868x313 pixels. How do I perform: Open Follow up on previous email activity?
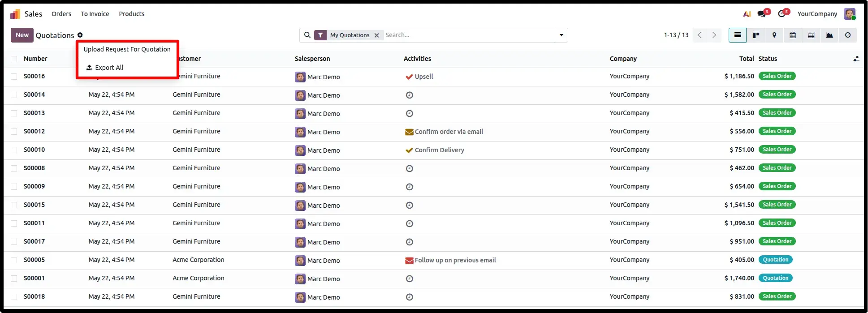(x=450, y=260)
